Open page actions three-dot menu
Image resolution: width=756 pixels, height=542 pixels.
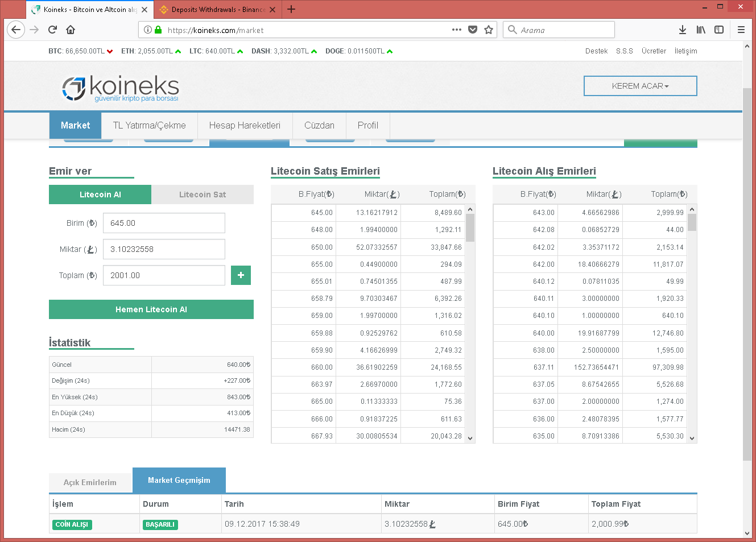pyautogui.click(x=457, y=30)
